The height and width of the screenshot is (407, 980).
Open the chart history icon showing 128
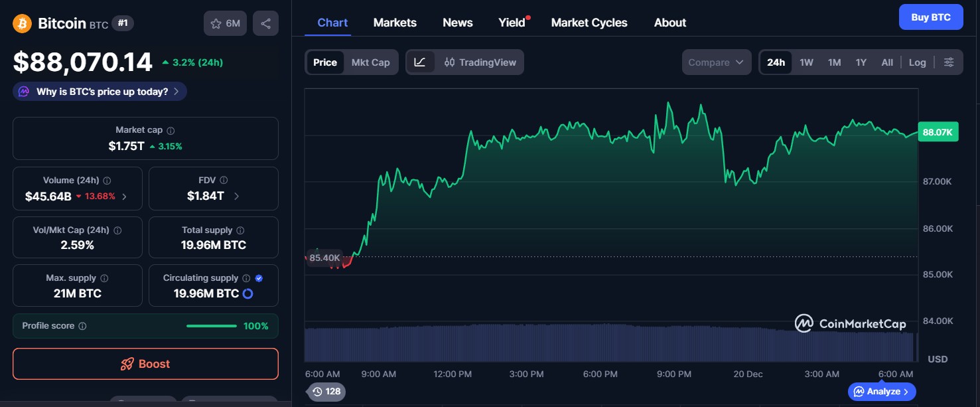[326, 392]
